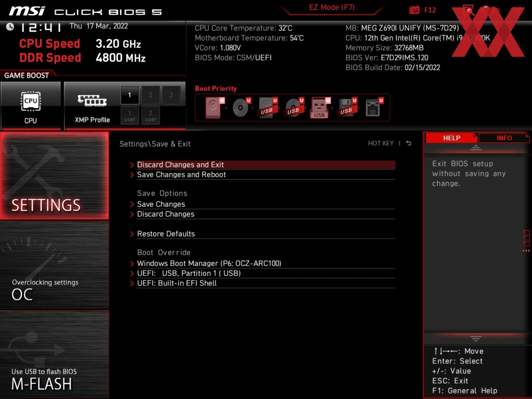Click the Motherboard Temperature reading

pyautogui.click(x=249, y=38)
